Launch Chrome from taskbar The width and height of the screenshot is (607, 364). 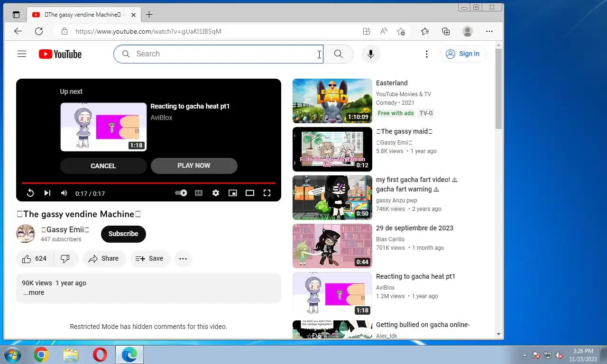[x=41, y=355]
